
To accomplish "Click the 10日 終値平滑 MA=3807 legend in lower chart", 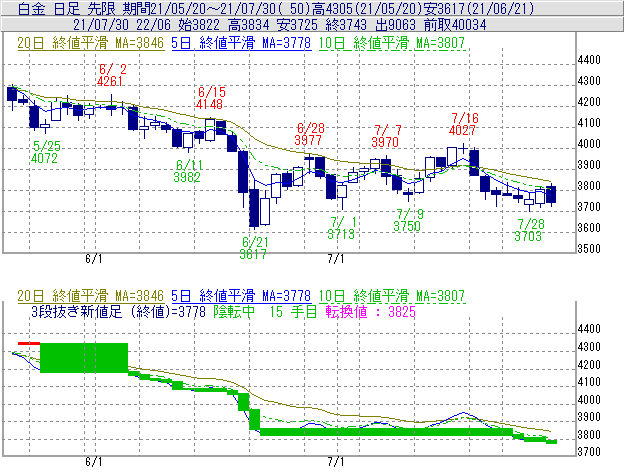I will click(x=392, y=296).
